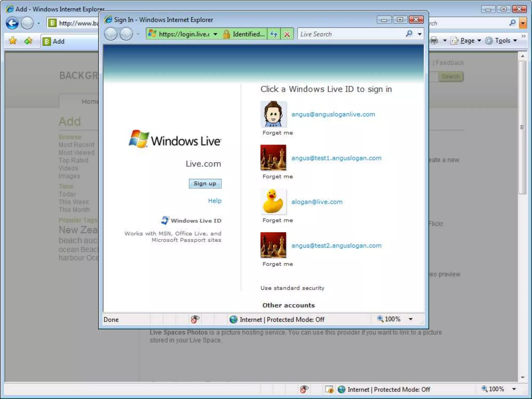Open the Tools menu dropdown
Screen dimensions: 532x399
501,41
